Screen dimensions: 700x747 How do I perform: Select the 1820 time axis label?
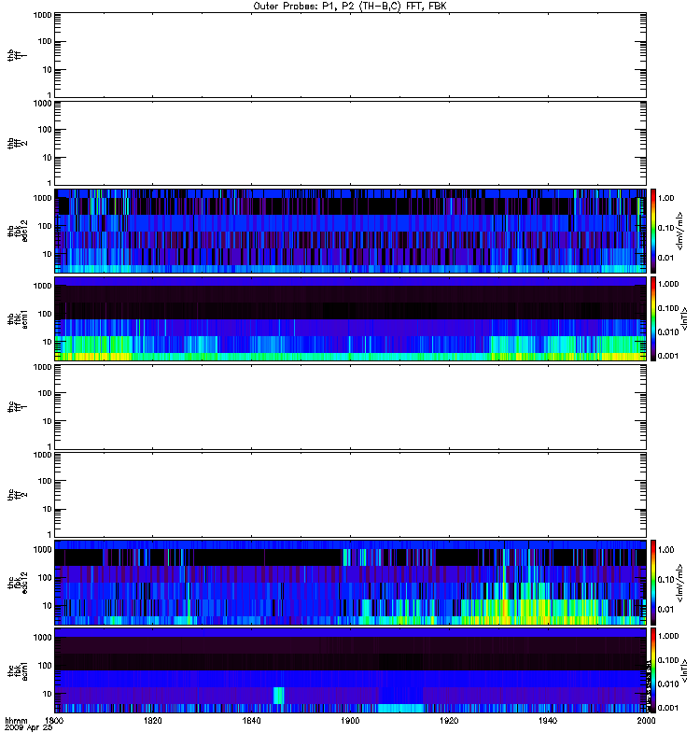(153, 721)
